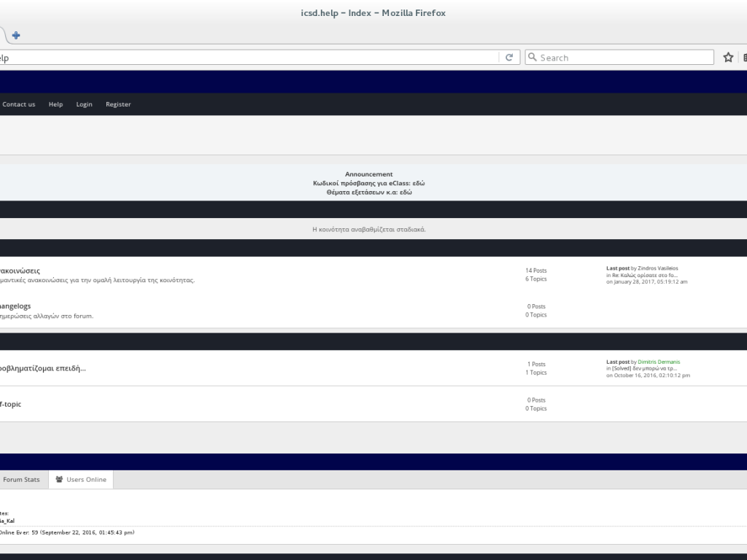Click the reload page icon
Image resolution: width=747 pixels, height=560 pixels.
coord(509,58)
